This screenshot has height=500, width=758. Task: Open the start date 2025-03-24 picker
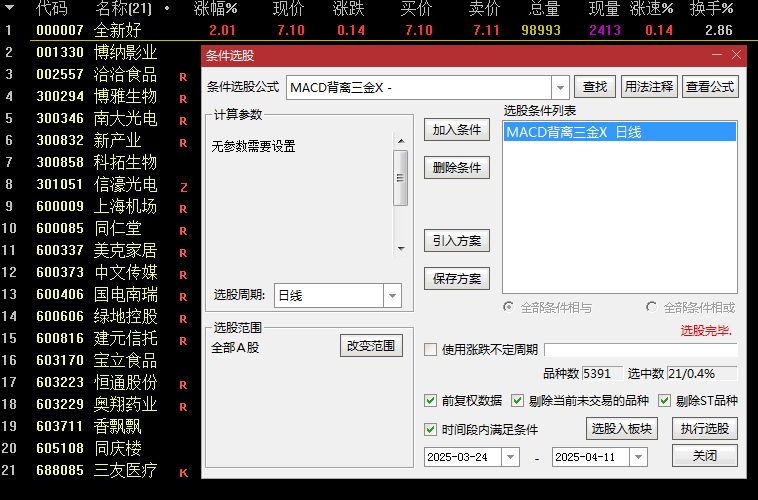510,457
